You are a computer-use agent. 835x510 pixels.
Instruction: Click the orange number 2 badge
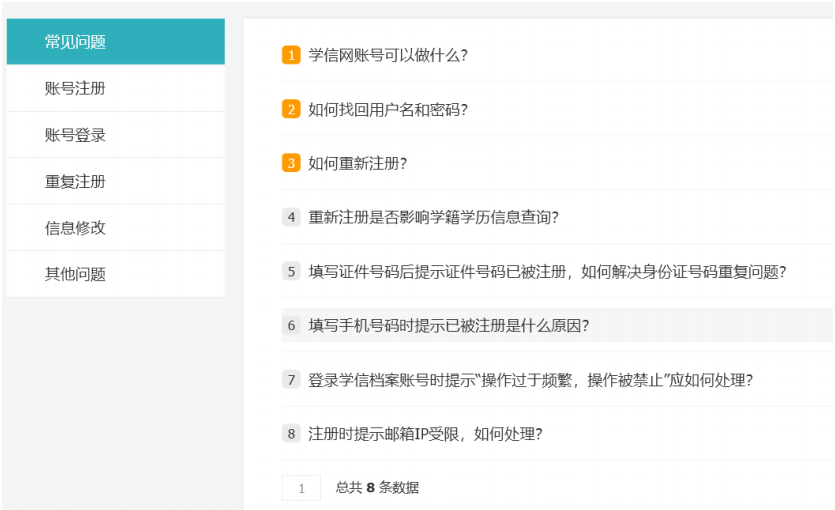coord(291,109)
